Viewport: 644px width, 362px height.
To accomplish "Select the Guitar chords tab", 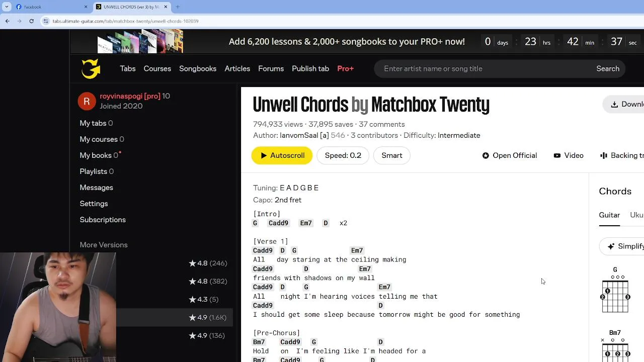I will [x=609, y=215].
